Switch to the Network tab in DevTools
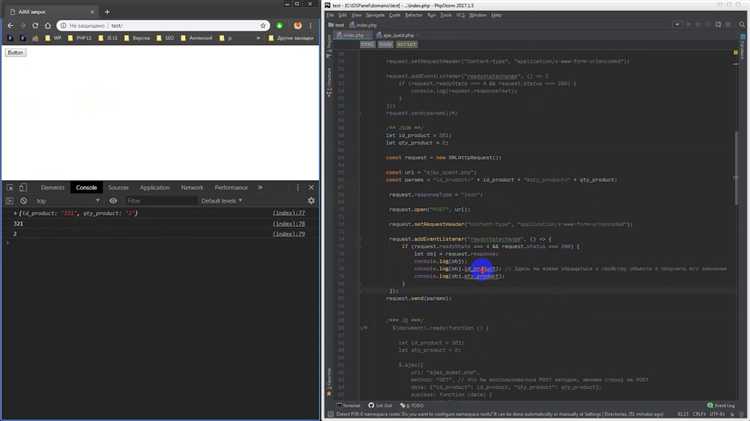The height and width of the screenshot is (421, 750). click(192, 187)
